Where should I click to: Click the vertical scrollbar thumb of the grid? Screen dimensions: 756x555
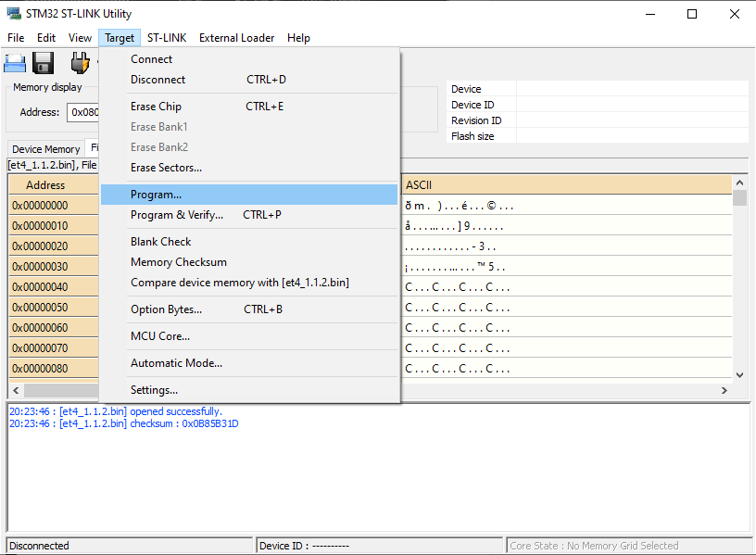coord(739,197)
